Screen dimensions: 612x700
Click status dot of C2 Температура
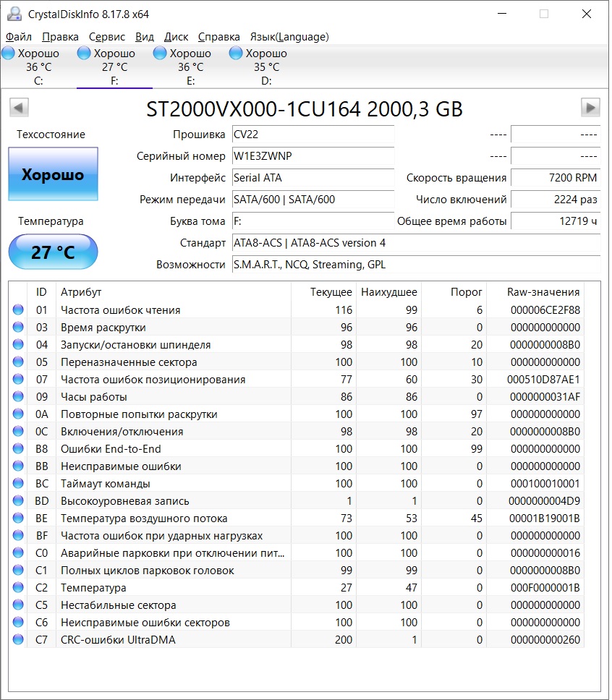pyautogui.click(x=18, y=587)
